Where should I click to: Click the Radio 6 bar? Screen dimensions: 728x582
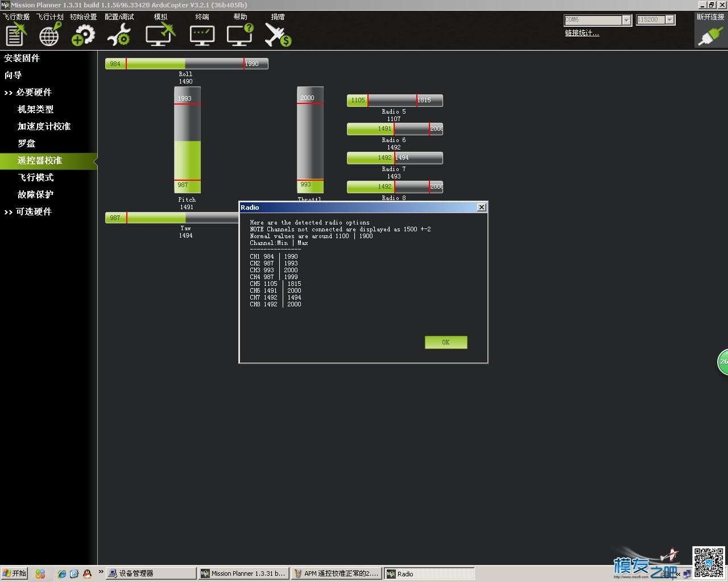point(395,129)
